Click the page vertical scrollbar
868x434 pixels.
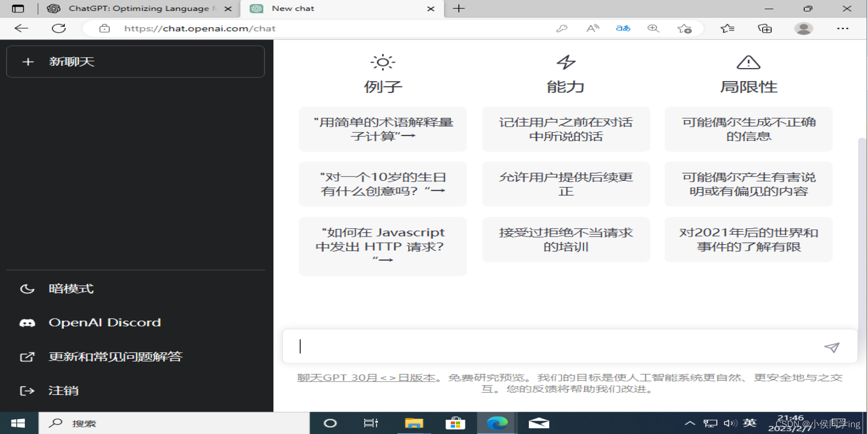861,238
